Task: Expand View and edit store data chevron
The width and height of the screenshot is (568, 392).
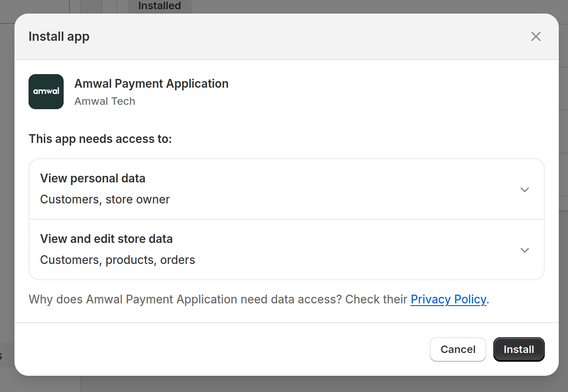Action: pos(525,250)
